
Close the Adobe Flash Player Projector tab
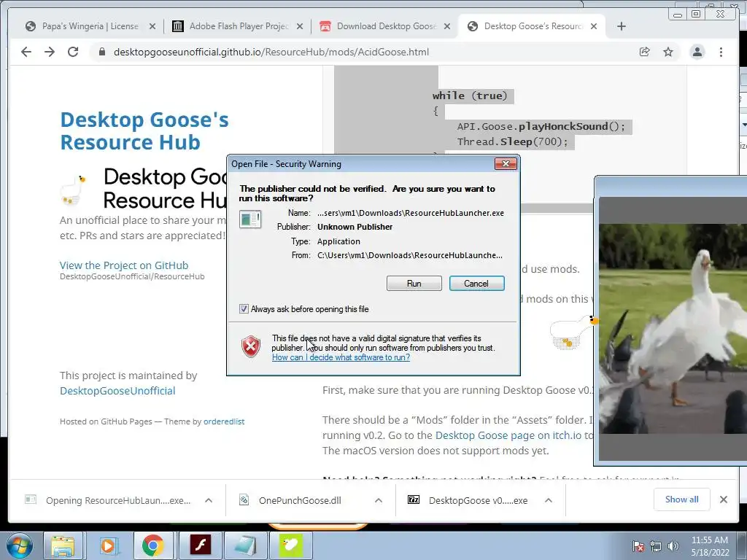point(300,27)
